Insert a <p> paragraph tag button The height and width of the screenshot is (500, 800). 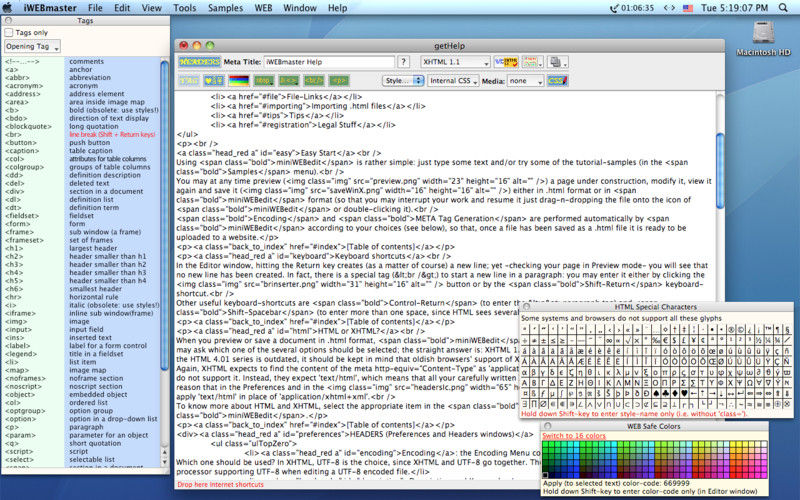tap(338, 81)
